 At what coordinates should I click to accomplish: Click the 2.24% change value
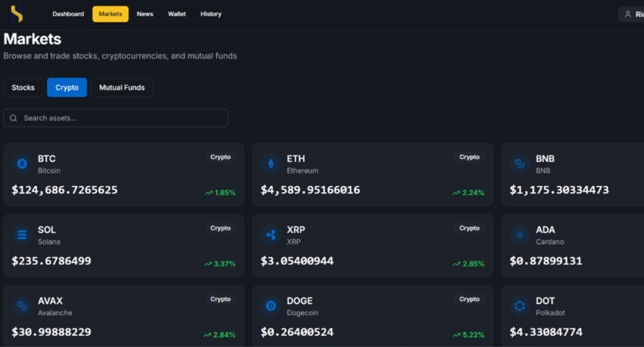[x=473, y=193]
